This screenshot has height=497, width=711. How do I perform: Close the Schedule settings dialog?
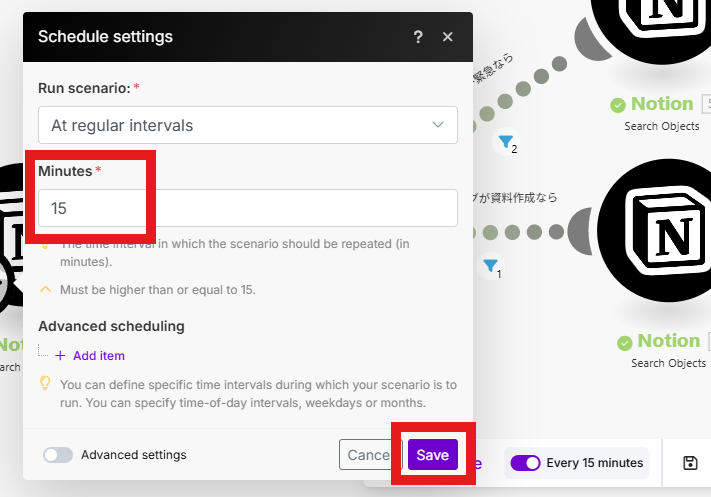tap(448, 37)
